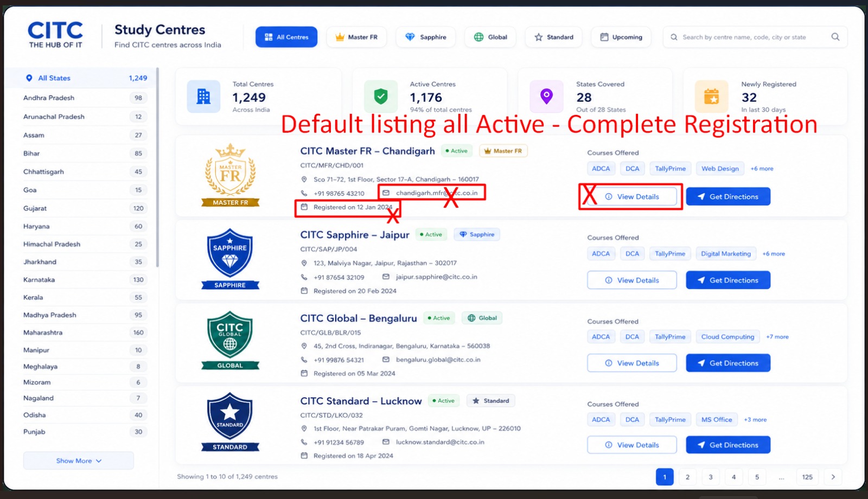The image size is (868, 499).
Task: Select the All Centres filter tab
Action: [286, 37]
